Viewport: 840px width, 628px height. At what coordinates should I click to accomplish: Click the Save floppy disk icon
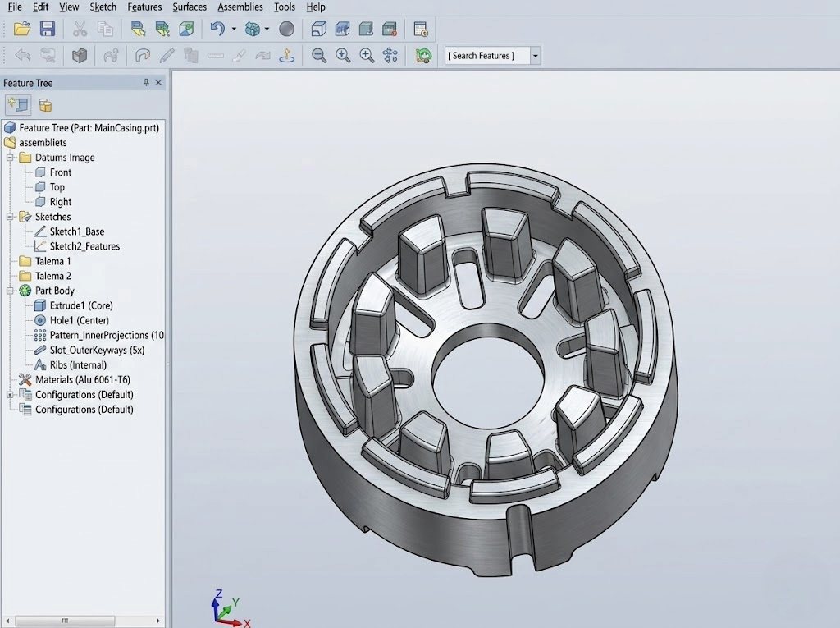pyautogui.click(x=48, y=30)
